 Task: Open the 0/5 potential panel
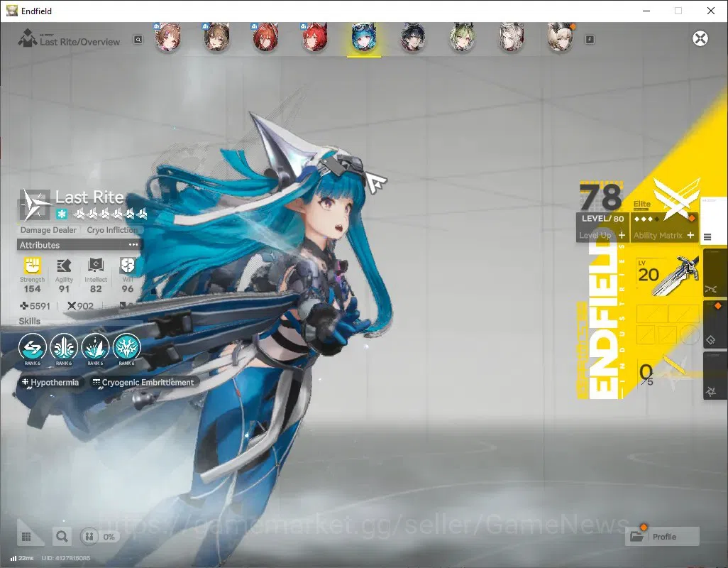click(664, 374)
